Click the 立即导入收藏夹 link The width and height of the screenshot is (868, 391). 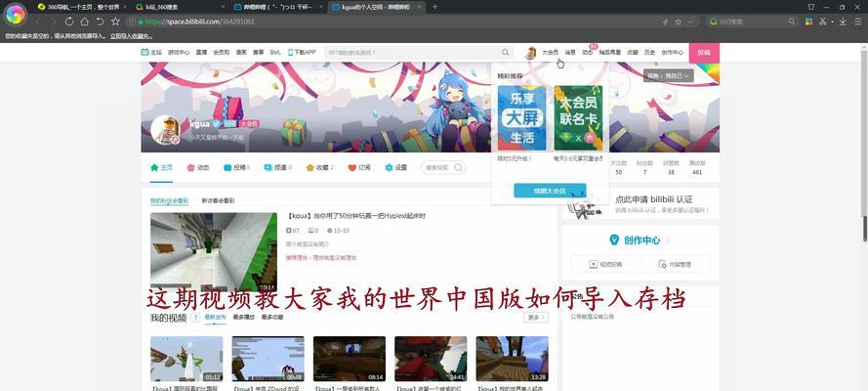131,36
